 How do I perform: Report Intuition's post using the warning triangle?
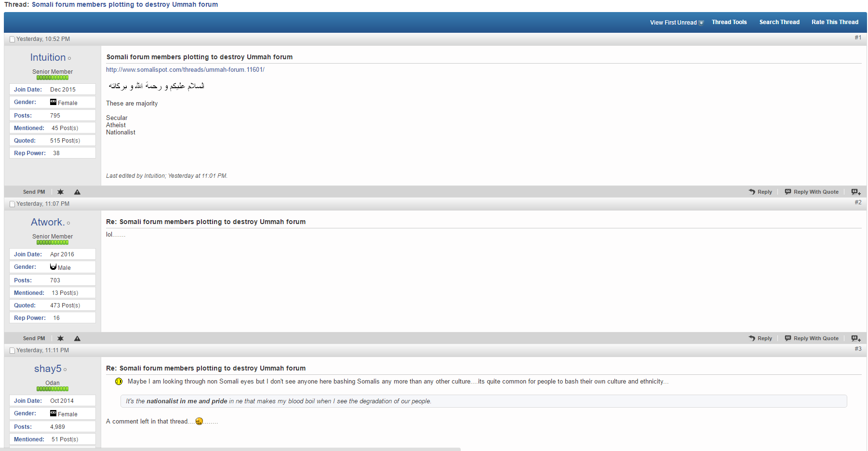(x=77, y=192)
